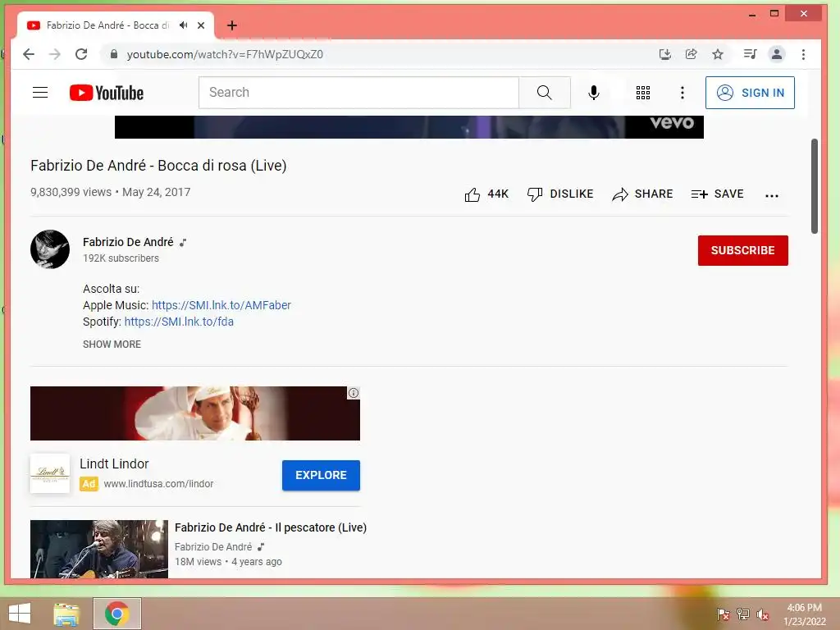The image size is (840, 630).
Task: Open the taskbar clock and date
Action: [805, 614]
